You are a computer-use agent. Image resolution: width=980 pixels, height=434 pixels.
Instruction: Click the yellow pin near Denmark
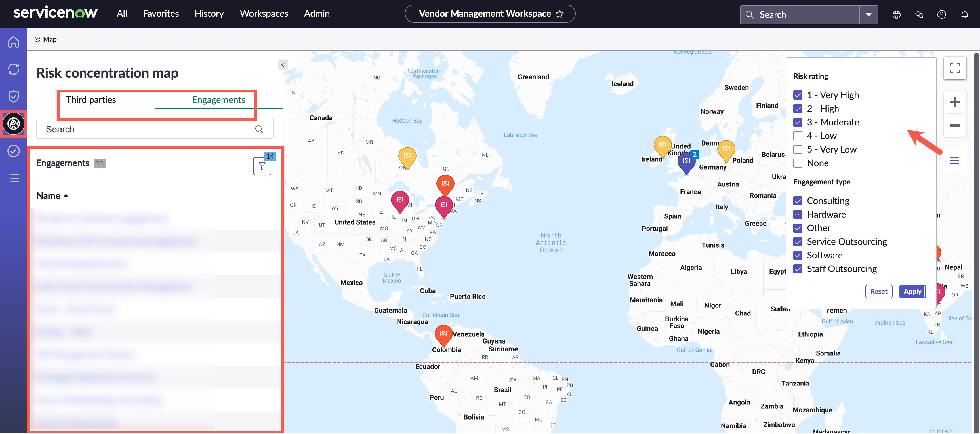pyautogui.click(x=726, y=151)
